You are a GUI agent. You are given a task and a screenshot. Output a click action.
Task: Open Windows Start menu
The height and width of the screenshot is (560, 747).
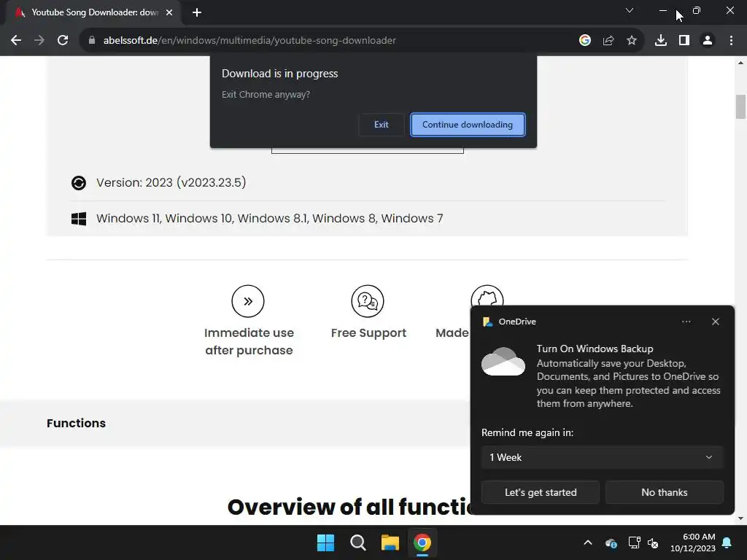pyautogui.click(x=326, y=542)
